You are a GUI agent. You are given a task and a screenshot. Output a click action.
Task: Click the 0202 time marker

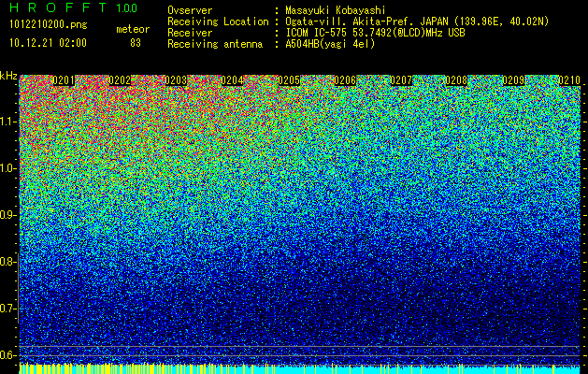tap(120, 80)
